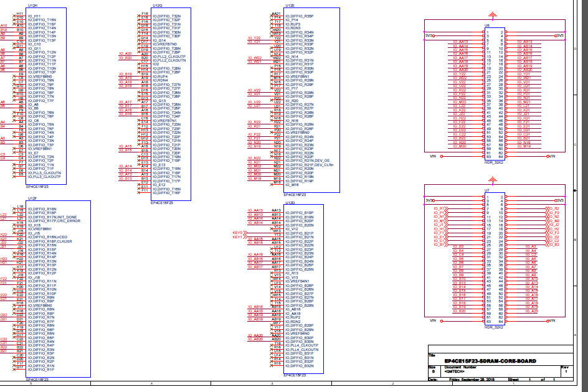Screen dimensions: 588x392
Task: Click net label IO_AA13 beside U12D
Action: [x=255, y=210]
